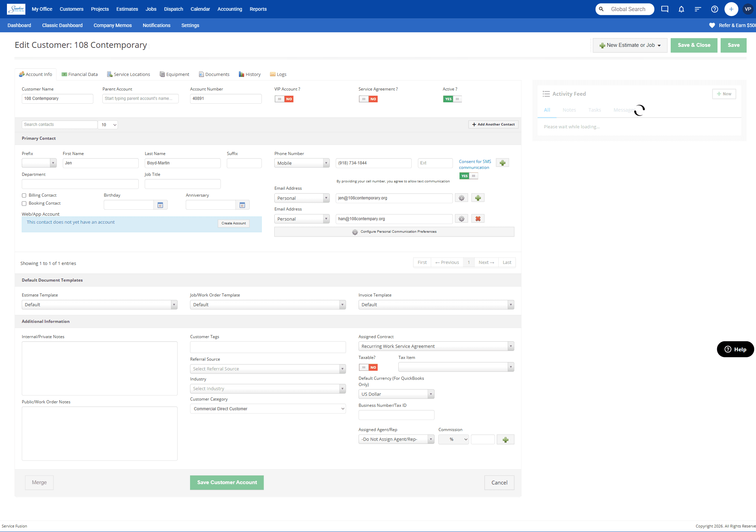The width and height of the screenshot is (756, 532).
Task: Open the Assigned Contract dropdown
Action: point(436,346)
